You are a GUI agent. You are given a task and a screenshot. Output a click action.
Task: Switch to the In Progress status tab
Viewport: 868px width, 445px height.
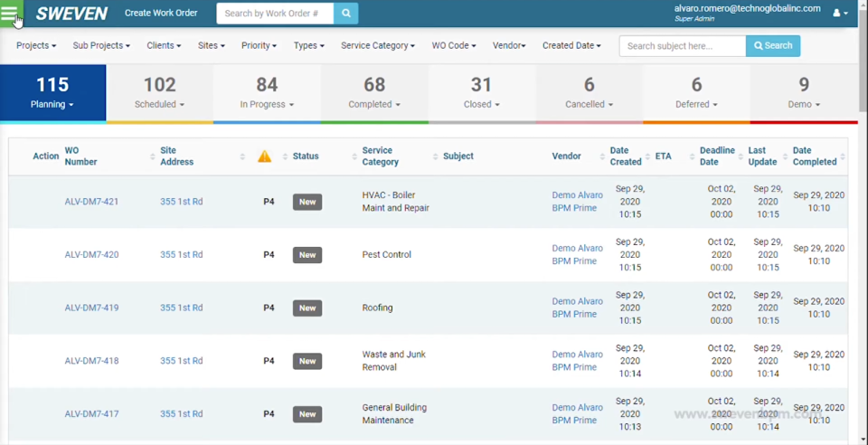(x=267, y=93)
